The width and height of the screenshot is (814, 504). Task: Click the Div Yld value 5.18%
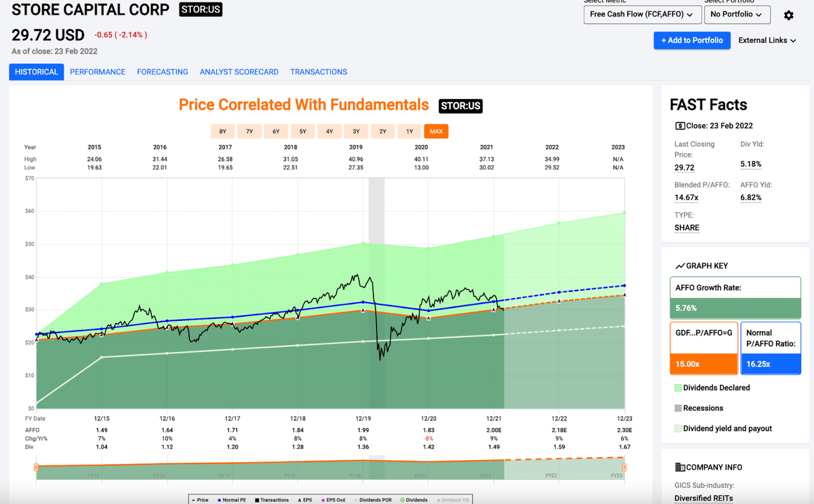[751, 164]
